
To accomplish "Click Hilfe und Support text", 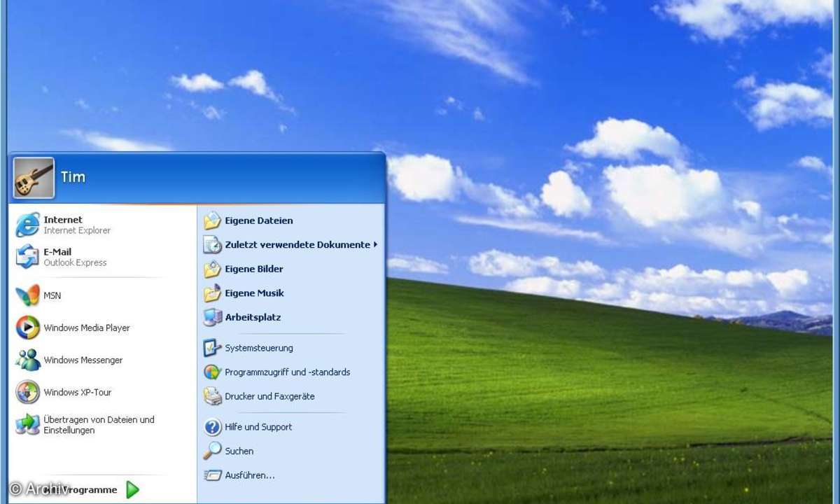I will coord(258,427).
